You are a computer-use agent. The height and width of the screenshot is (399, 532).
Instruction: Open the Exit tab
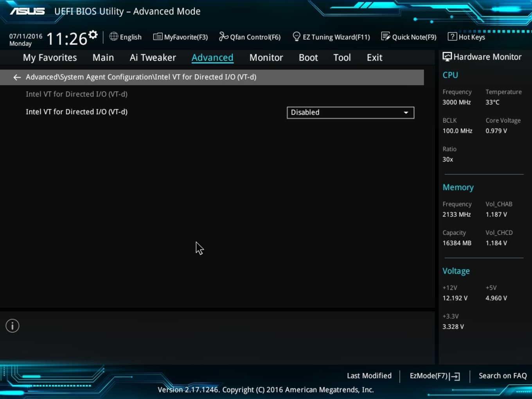point(374,58)
